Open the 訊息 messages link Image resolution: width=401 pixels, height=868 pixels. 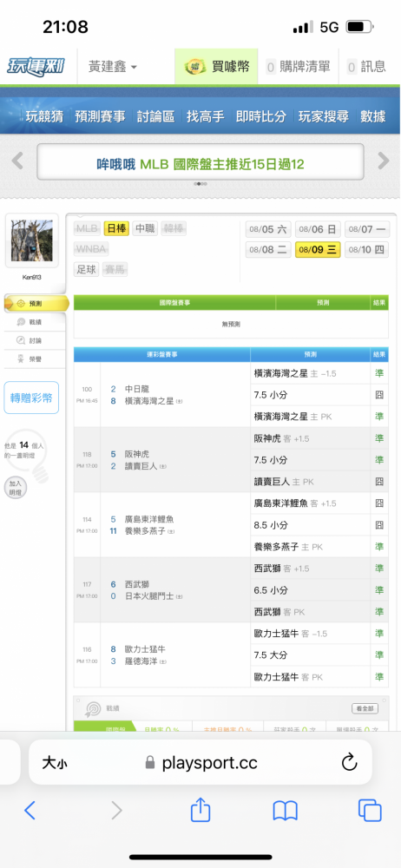366,67
